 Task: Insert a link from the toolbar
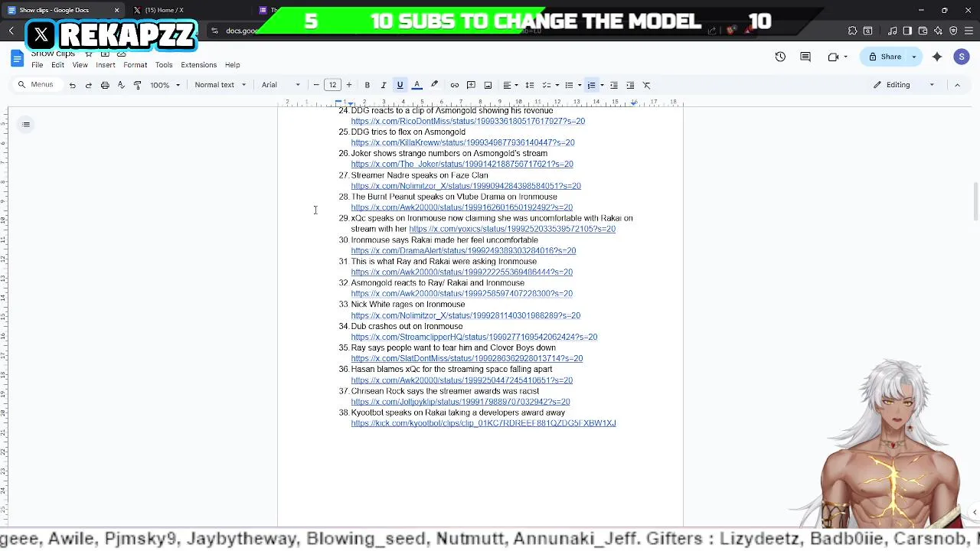(x=454, y=85)
